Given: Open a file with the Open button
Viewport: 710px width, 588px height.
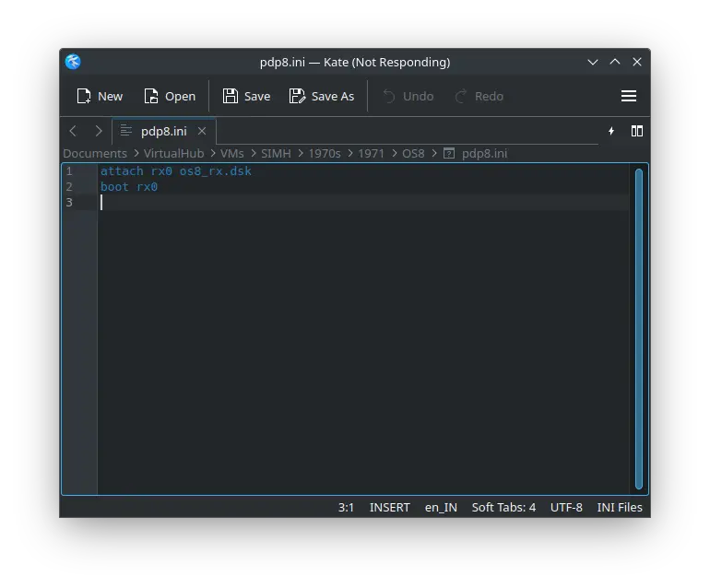Looking at the screenshot, I should coord(170,96).
